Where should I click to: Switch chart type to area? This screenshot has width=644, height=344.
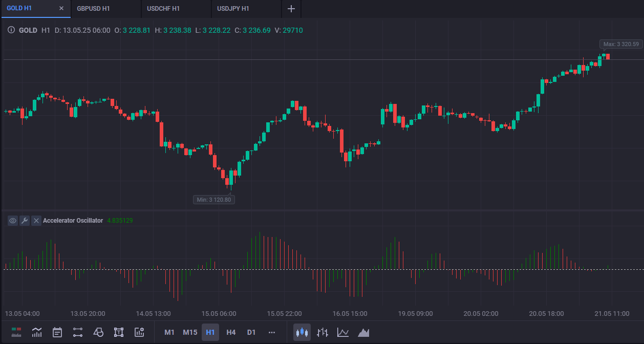coord(363,332)
